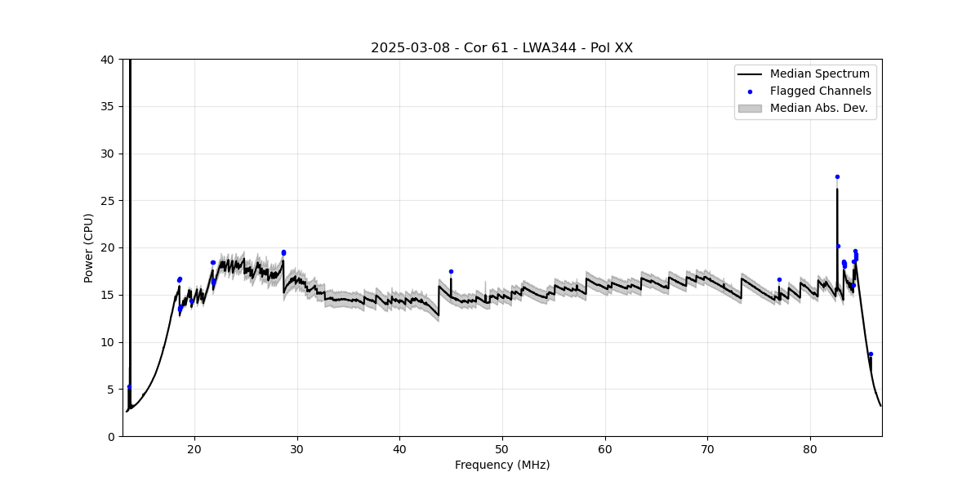The image size is (980, 490).
Task: Click the x-axis tick label 20
Action: click(x=194, y=449)
